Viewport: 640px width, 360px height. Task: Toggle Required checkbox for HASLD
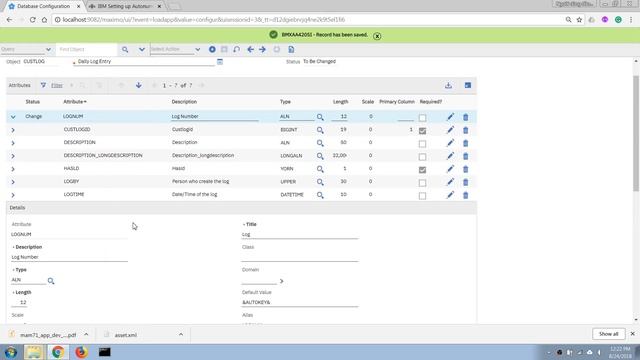click(422, 170)
